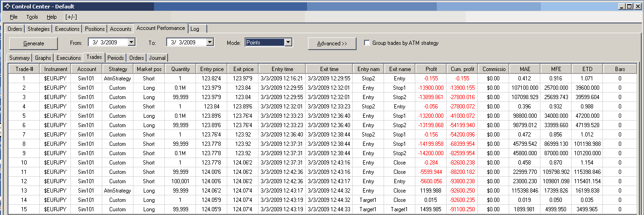
Task: Sort by the Exit time column header
Action: pyautogui.click(x=329, y=69)
